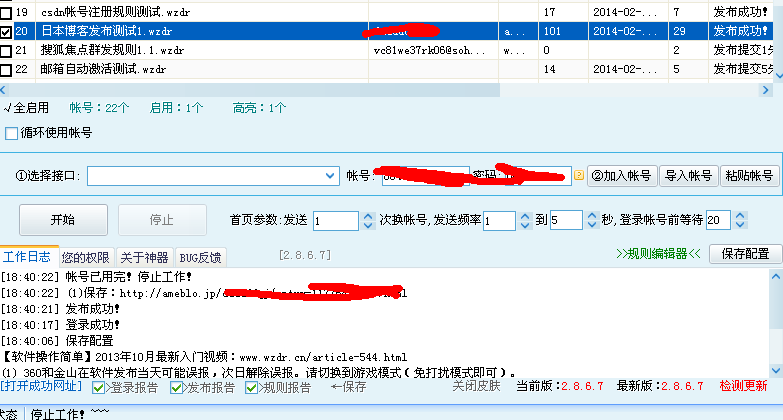783x420 pixels.
Task: Click the 导入帐号 button
Action: 689,176
